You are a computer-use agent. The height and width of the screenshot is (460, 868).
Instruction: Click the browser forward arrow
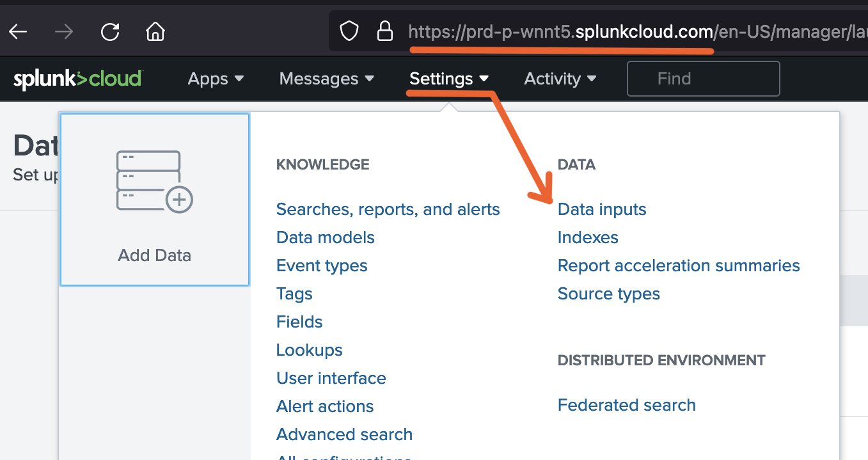point(64,31)
